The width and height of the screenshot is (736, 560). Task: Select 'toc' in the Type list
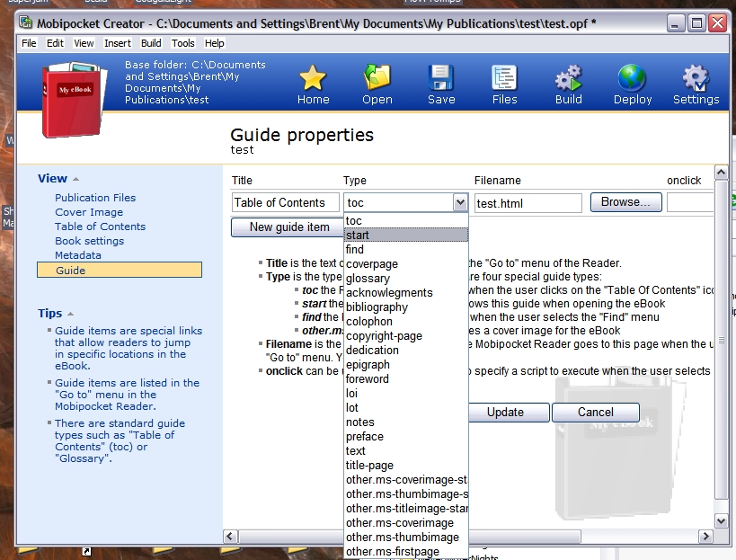406,220
